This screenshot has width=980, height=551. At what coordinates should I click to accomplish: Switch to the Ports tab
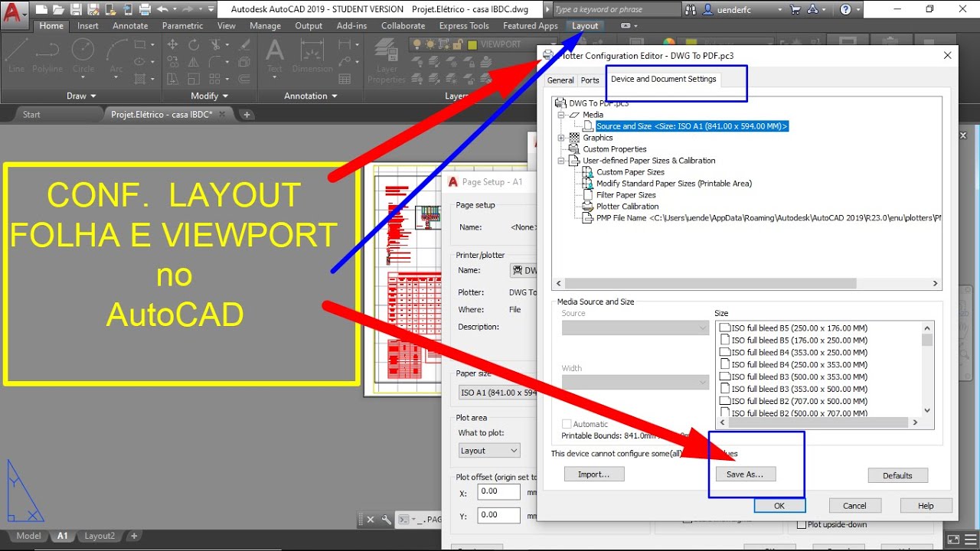[590, 80]
